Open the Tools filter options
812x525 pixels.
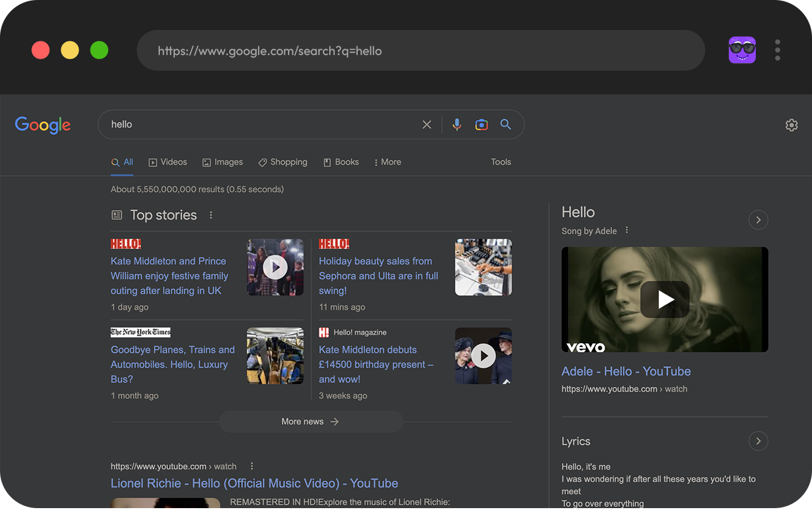click(500, 162)
